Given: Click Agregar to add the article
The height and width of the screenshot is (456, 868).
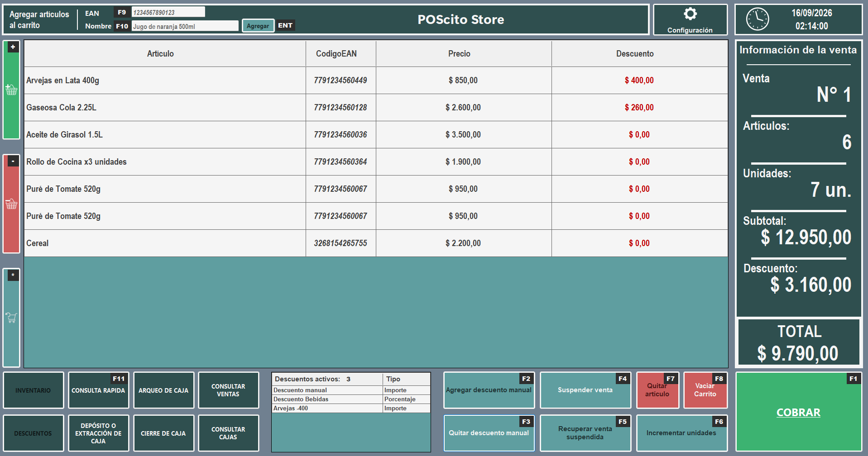Looking at the screenshot, I should click(x=258, y=26).
